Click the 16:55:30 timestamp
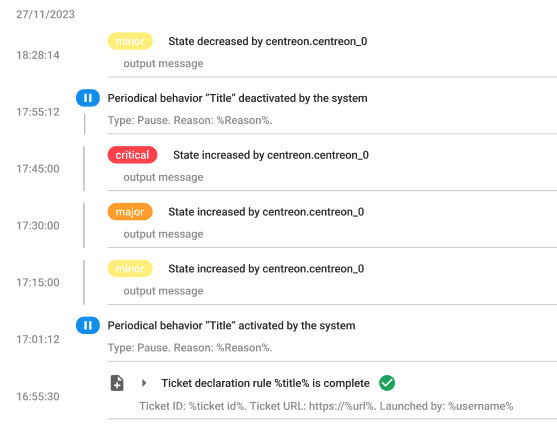Screen dimensions: 557x427 (38, 396)
